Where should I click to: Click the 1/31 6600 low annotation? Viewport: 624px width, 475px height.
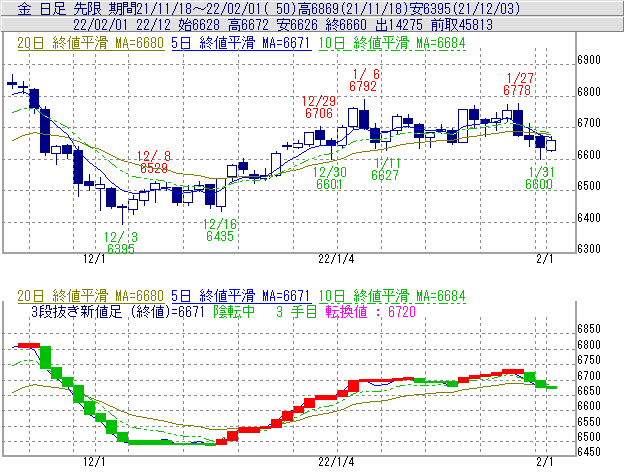click(539, 178)
